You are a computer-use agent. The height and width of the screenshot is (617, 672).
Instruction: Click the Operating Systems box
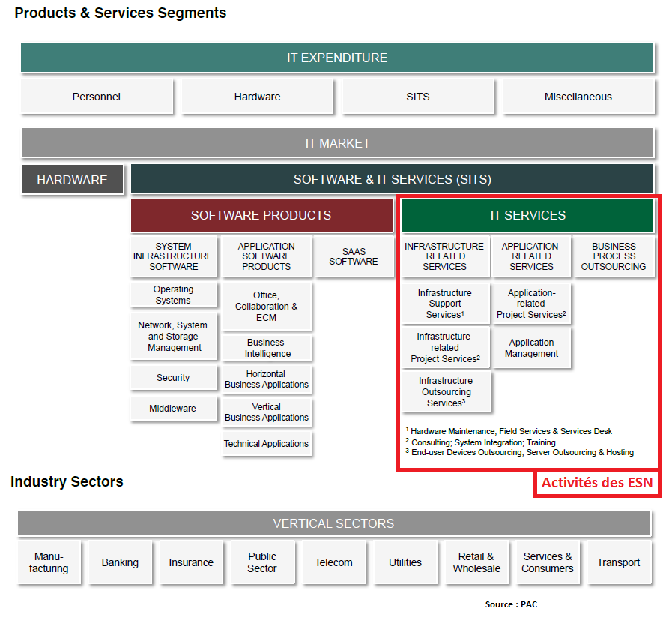174,295
